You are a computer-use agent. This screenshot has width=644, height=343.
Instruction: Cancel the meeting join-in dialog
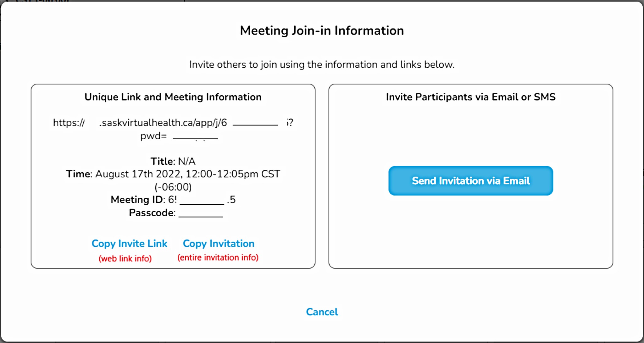[x=322, y=312]
